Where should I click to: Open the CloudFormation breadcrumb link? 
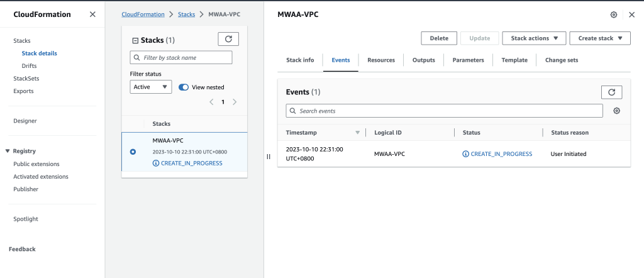tap(143, 14)
